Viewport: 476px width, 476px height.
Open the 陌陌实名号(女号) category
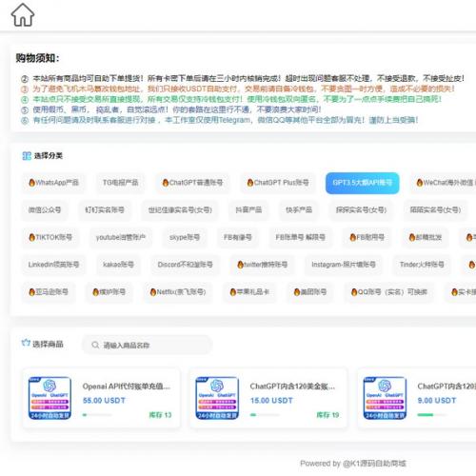435,209
